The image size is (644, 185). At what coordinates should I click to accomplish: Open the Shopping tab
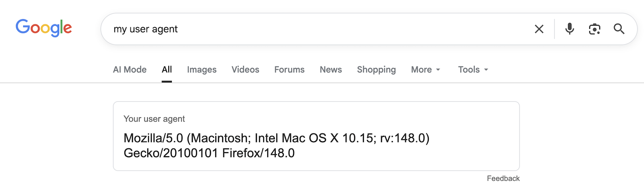376,70
